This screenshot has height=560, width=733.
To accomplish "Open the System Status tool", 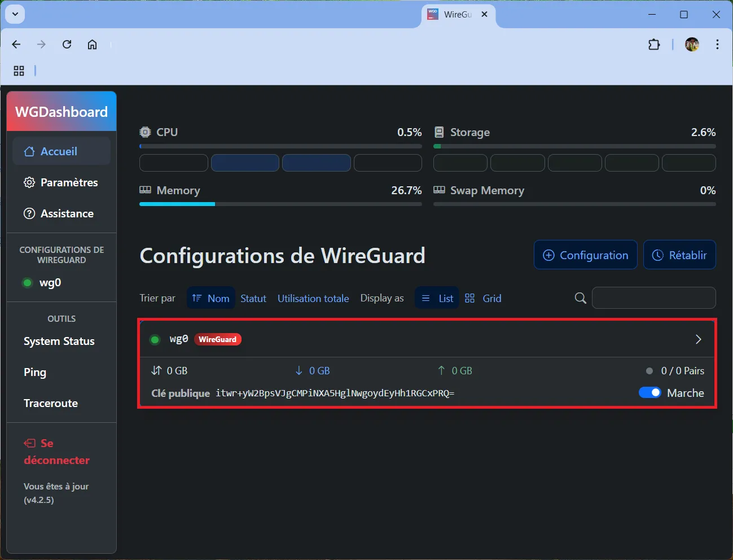I will (x=59, y=341).
